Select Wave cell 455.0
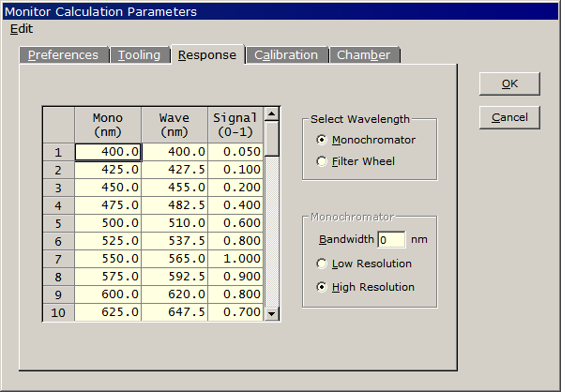This screenshot has width=561, height=392. 174,188
